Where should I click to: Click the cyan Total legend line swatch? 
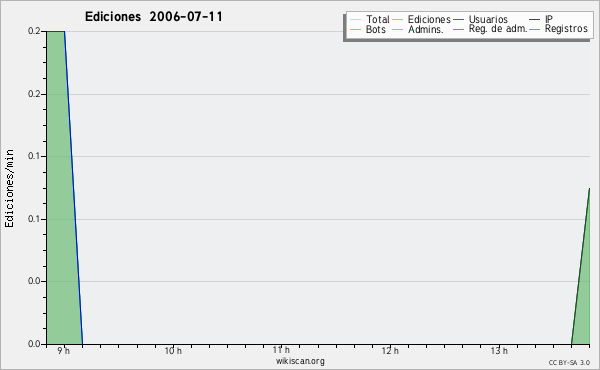coord(355,20)
